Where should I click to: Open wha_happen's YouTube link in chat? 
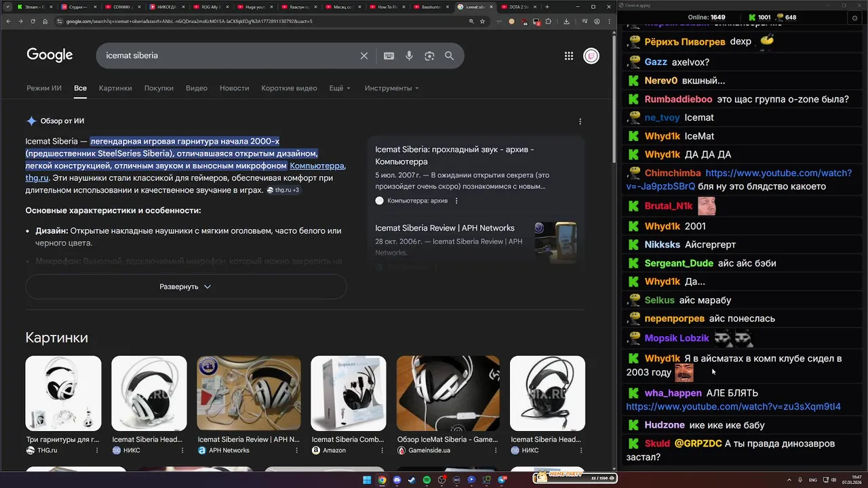[733, 407]
